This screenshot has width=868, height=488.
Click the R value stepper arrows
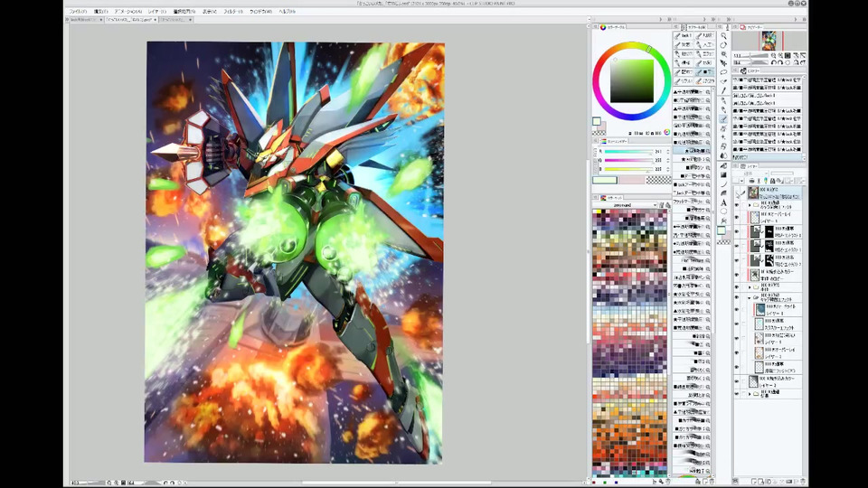point(667,151)
